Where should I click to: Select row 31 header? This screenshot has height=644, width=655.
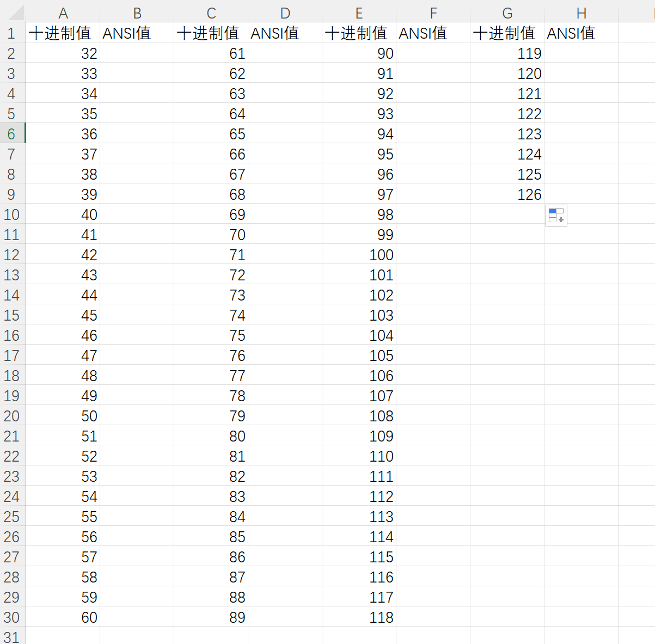[x=11, y=637]
